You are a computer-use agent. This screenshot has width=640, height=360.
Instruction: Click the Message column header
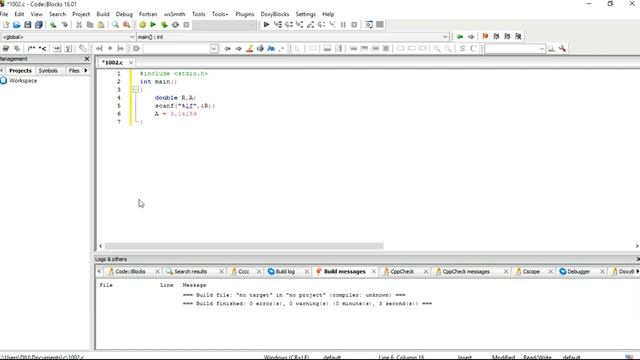[194, 285]
